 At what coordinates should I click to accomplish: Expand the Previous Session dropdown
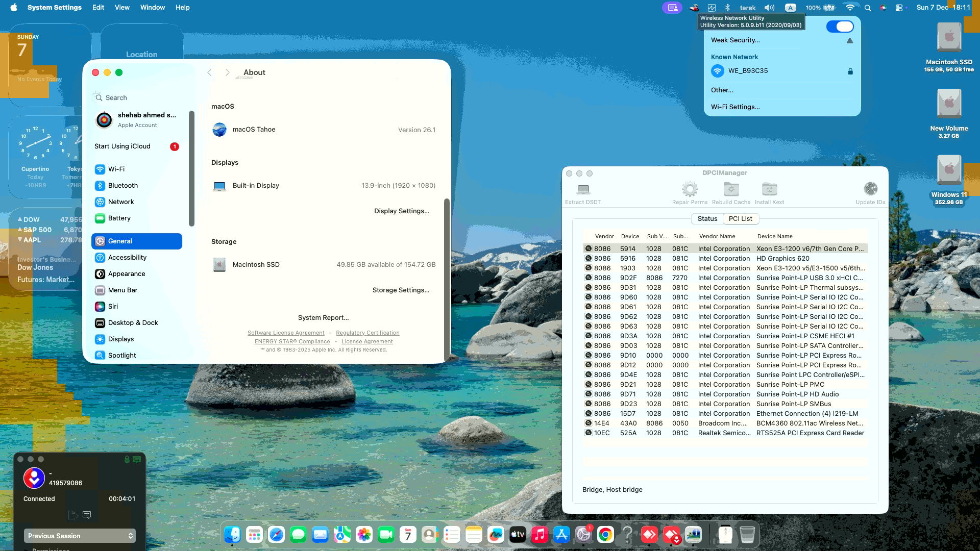[x=79, y=536]
